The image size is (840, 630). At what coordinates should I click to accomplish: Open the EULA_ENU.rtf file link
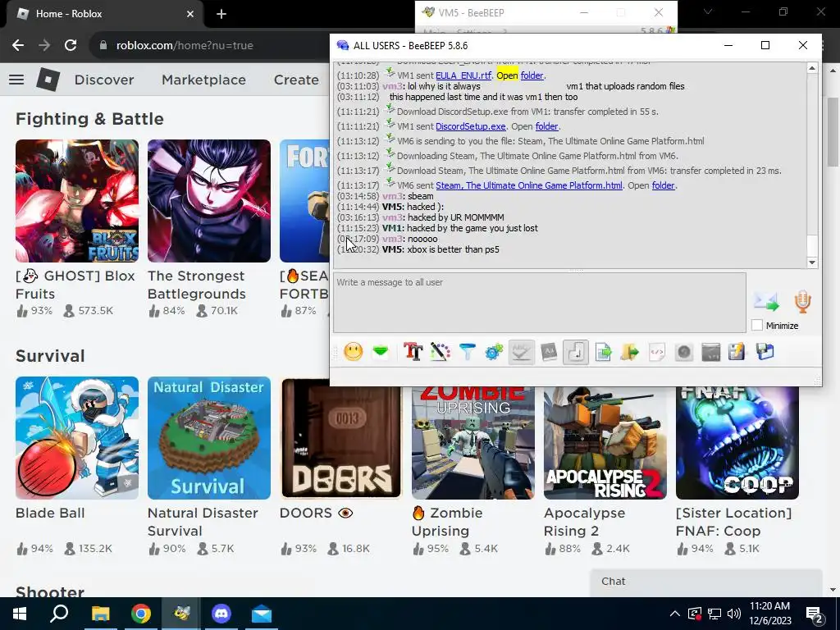click(463, 75)
